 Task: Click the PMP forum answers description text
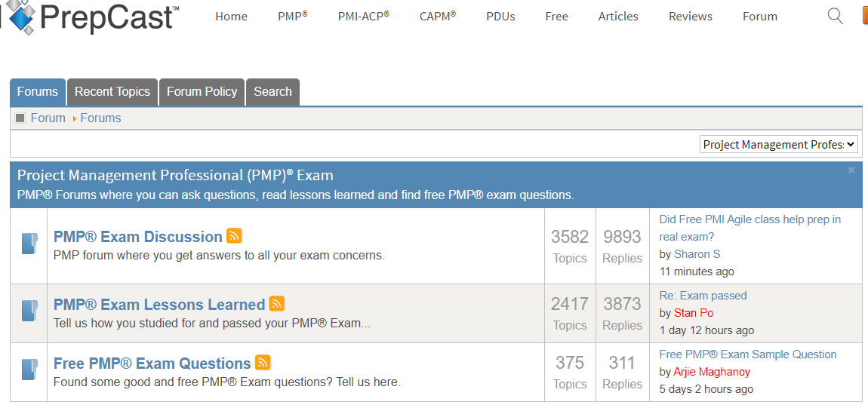click(219, 256)
